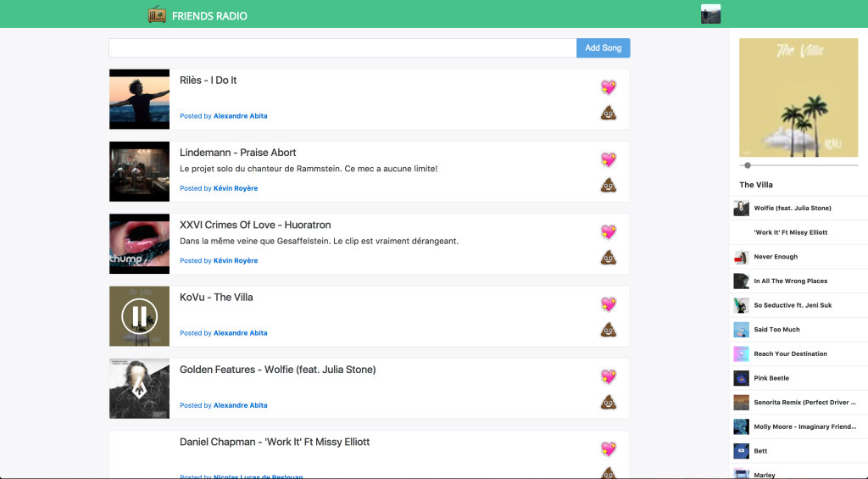
Task: Heart the Golden Features - Wolfie song
Action: pos(608,376)
